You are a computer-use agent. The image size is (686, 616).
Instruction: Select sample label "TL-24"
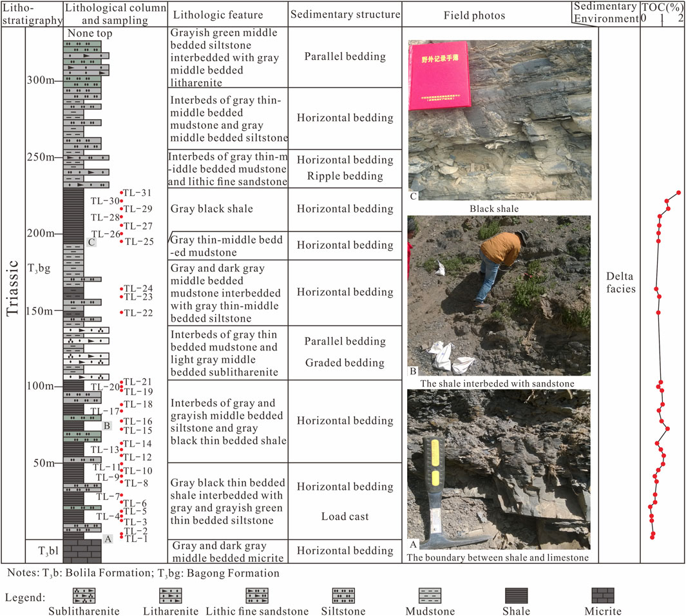pos(138,289)
